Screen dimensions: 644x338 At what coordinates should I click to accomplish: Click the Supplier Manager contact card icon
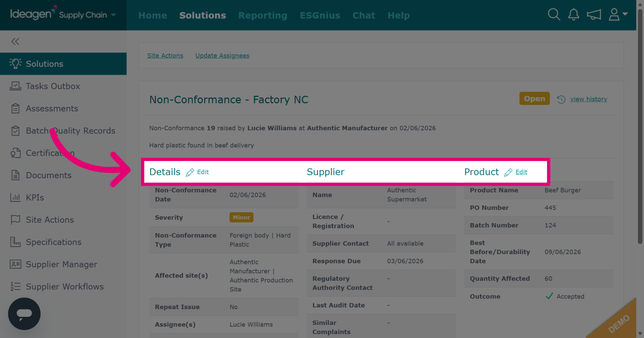point(15,264)
